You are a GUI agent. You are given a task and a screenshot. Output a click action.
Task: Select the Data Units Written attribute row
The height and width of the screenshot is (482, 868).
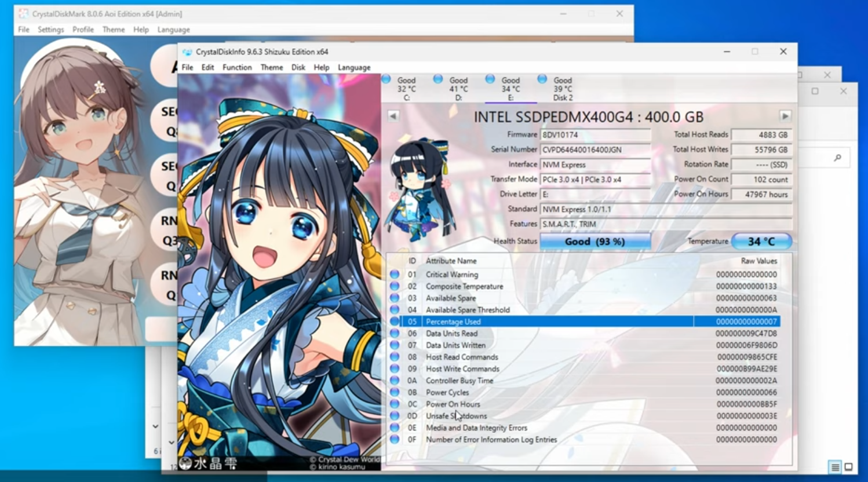tap(583, 345)
